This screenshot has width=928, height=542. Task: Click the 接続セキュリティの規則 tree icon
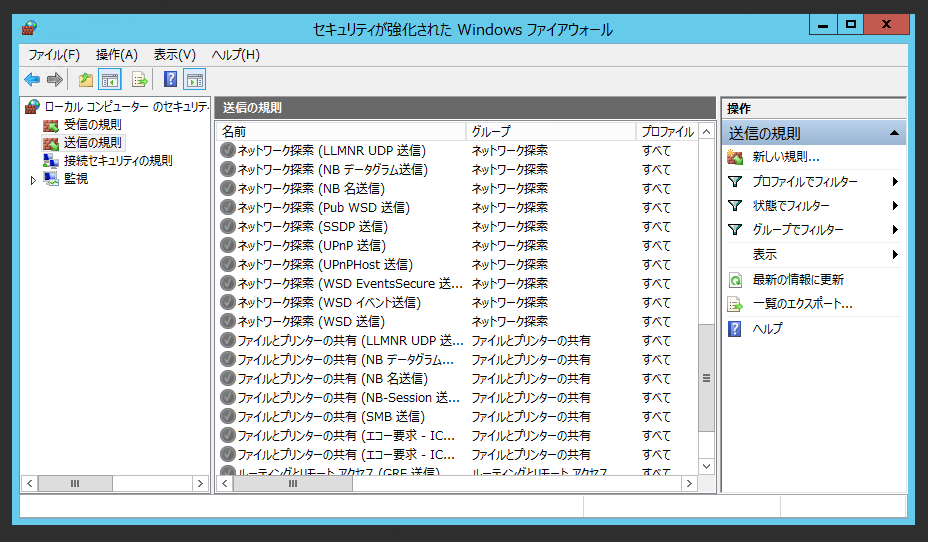click(51, 161)
